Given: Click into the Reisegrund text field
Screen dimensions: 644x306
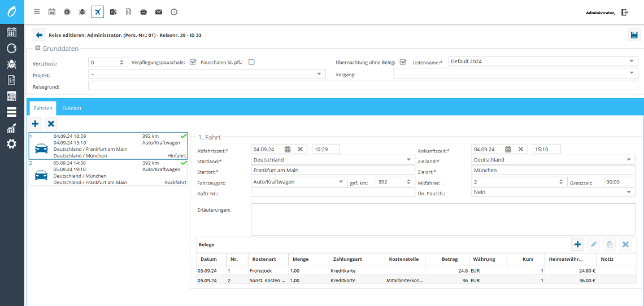Looking at the screenshot, I should (363, 86).
